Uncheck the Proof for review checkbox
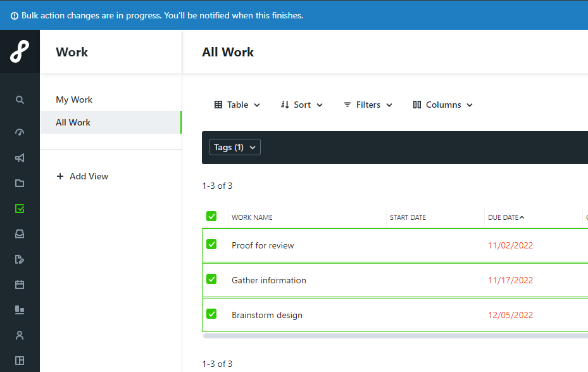 click(211, 244)
